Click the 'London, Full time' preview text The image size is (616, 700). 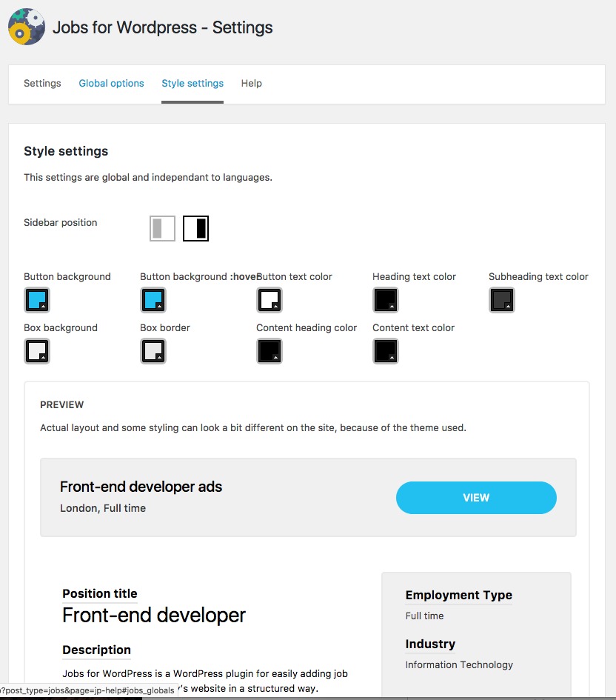point(103,508)
